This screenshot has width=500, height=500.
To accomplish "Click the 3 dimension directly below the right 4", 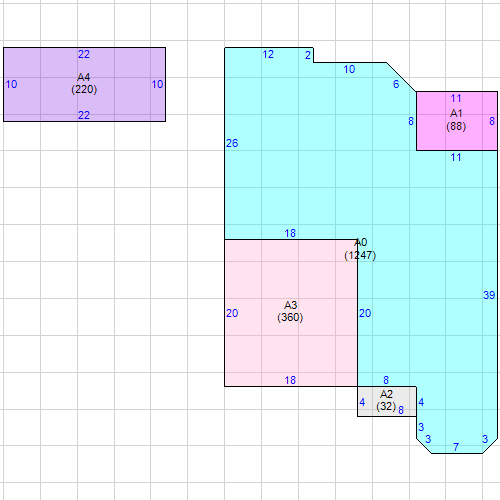I will click(421, 427).
